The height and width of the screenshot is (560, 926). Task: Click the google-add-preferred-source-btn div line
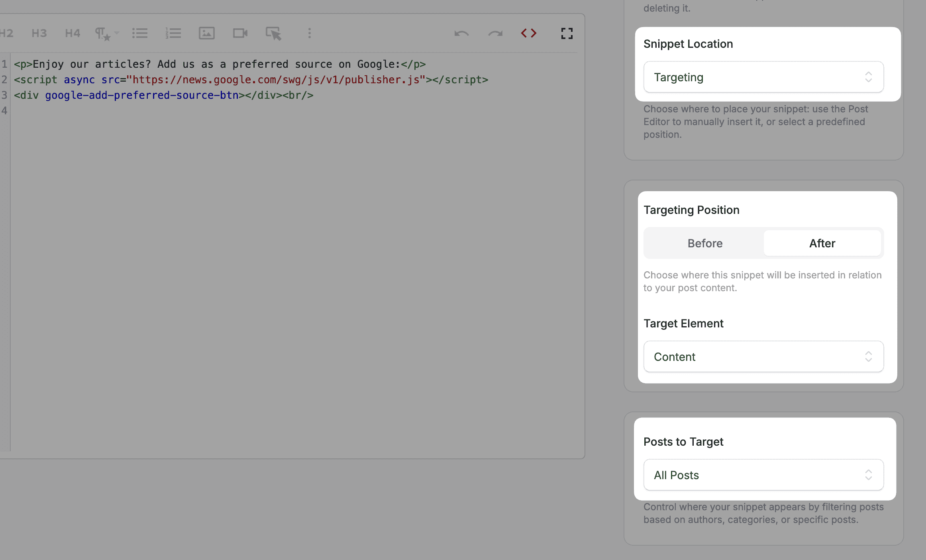click(163, 95)
